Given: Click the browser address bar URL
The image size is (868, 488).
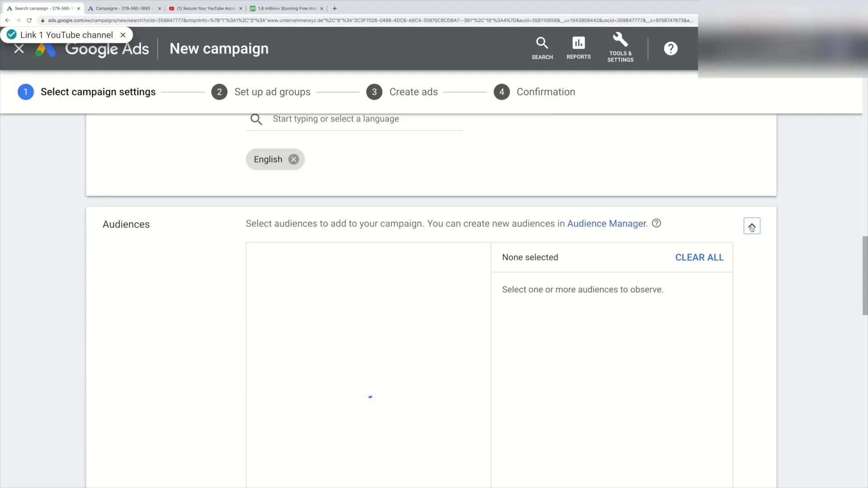Looking at the screenshot, I should click(370, 20).
